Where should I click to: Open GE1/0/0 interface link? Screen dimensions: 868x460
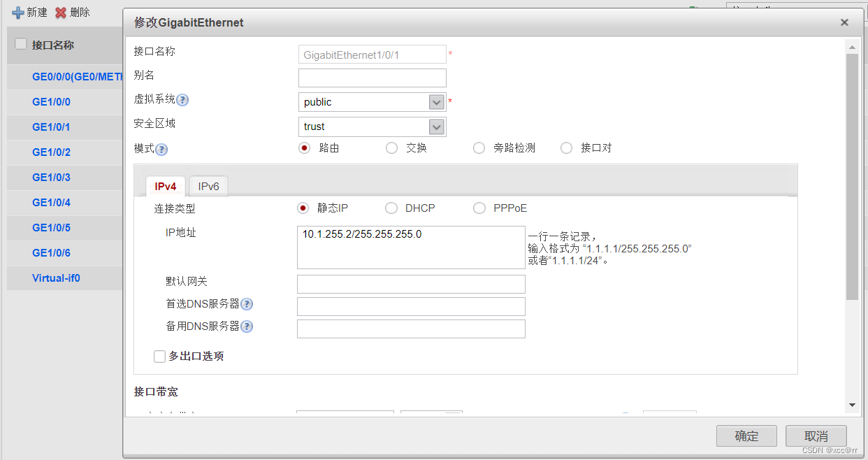point(51,101)
